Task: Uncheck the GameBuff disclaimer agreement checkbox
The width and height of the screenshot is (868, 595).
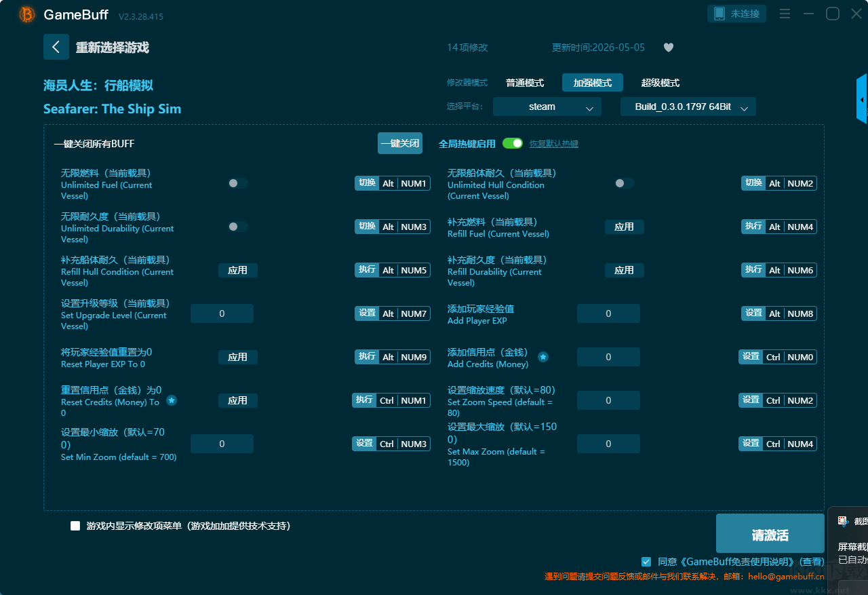Action: [x=646, y=561]
